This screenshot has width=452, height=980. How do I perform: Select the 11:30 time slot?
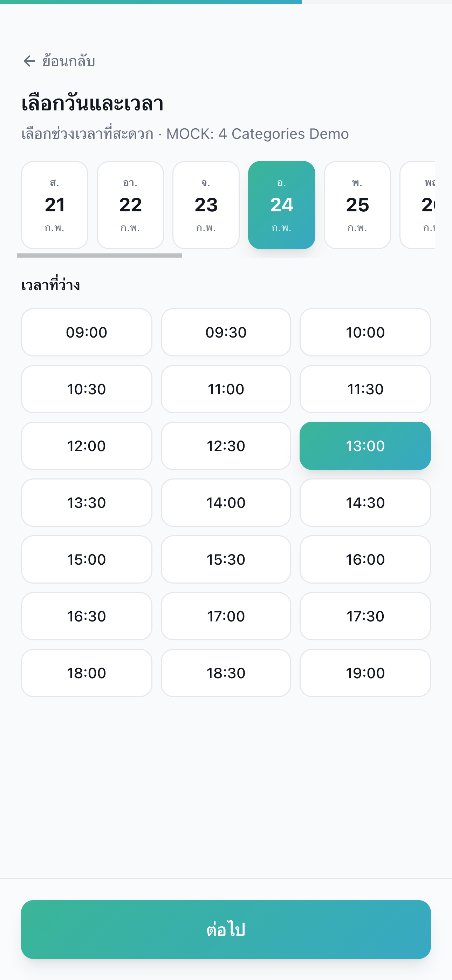(x=365, y=389)
